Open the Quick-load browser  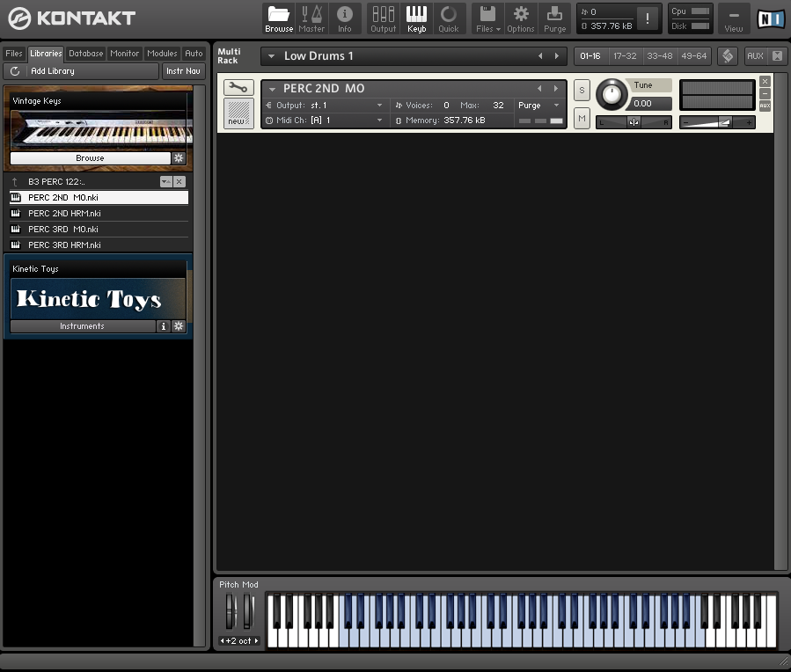[449, 19]
